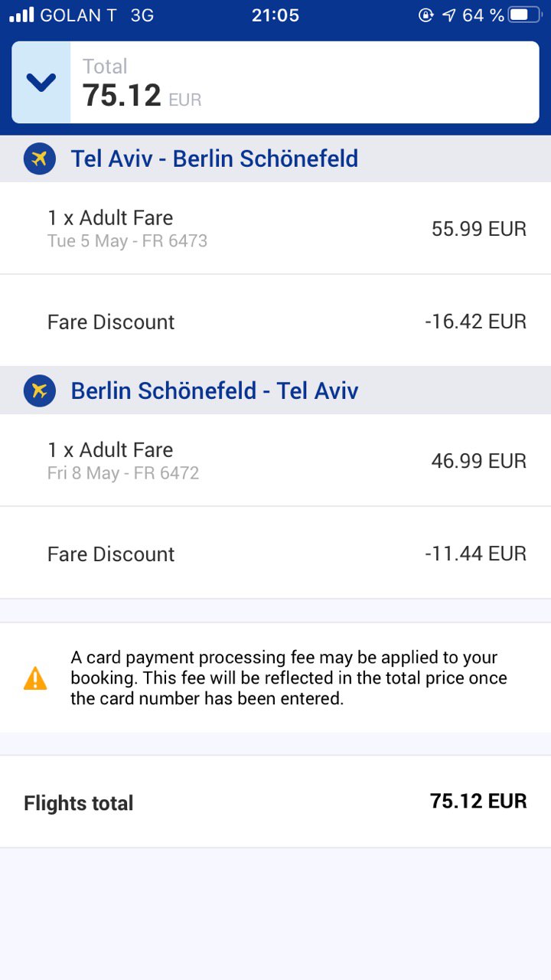Viewport: 551px width, 980px height.
Task: Tap the -11.44 EUR fare discount row
Action: (275, 553)
